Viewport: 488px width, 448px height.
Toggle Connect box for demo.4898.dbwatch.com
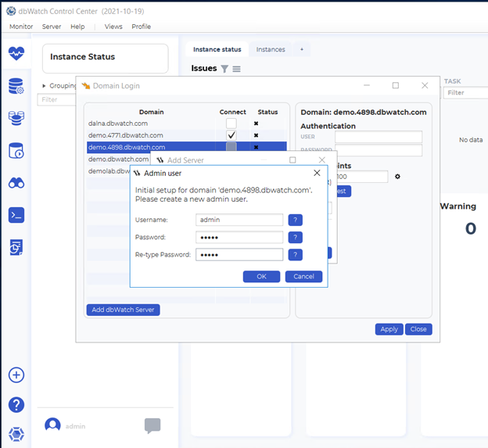pyautogui.click(x=231, y=147)
